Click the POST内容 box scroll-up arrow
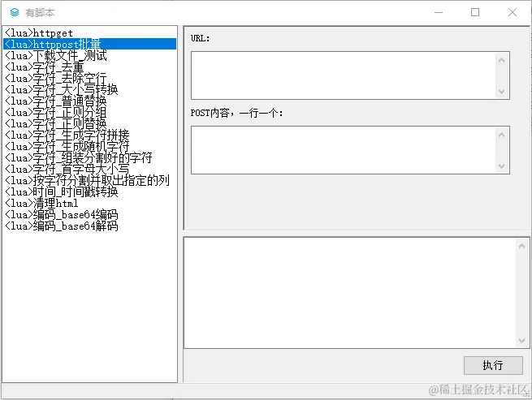Image resolution: width=532 pixels, height=400 pixels. [502, 135]
